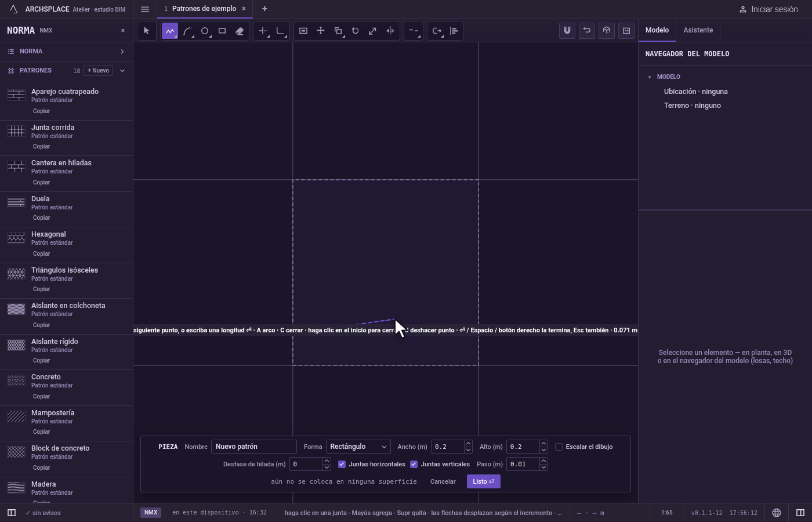Click the + Nuevo pattern button
This screenshot has width=812, height=522.
[98, 71]
